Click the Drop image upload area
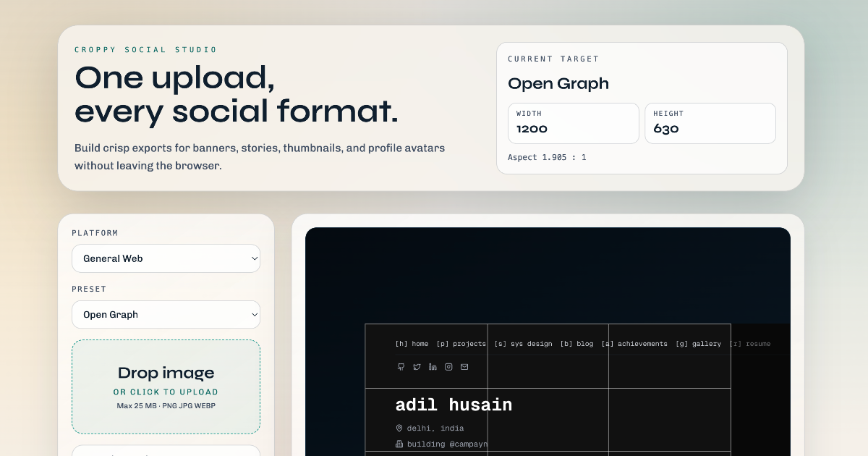The height and width of the screenshot is (456, 868). (x=166, y=387)
